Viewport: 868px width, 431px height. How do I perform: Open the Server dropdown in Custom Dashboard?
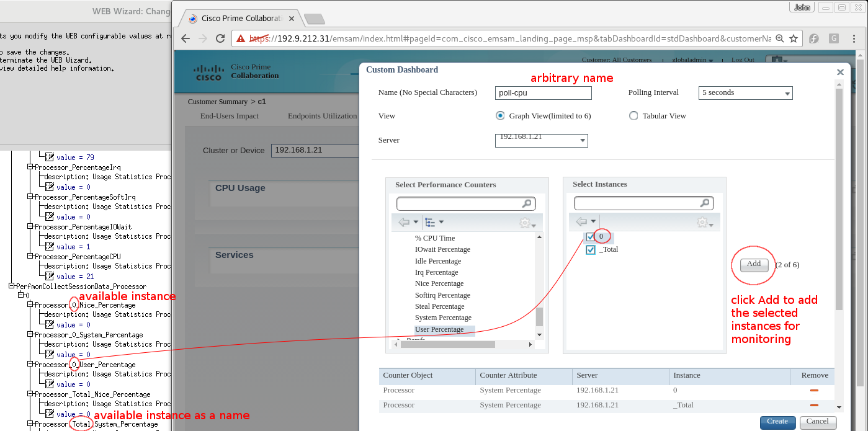pos(542,140)
